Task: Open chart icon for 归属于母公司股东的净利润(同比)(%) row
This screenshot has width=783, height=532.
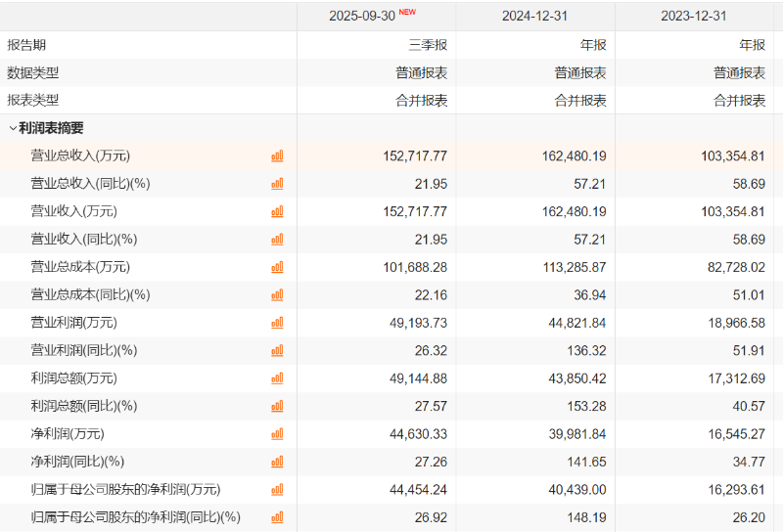Action: pos(277,517)
